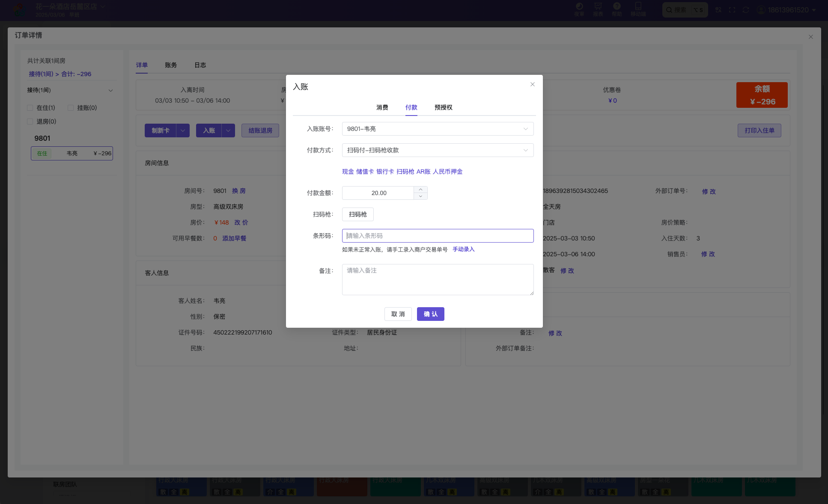The height and width of the screenshot is (504, 828).
Task: Choose the 储值卡 quick payment link
Action: pyautogui.click(x=365, y=172)
